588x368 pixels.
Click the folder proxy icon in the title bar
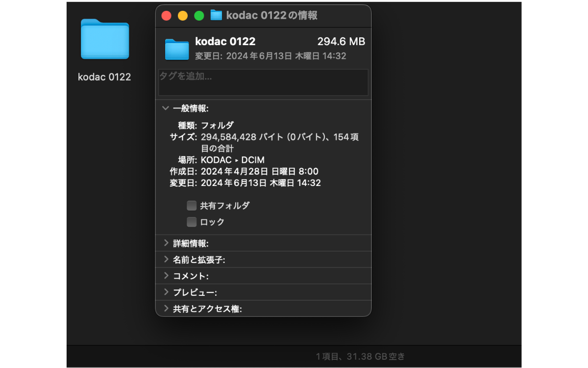216,15
